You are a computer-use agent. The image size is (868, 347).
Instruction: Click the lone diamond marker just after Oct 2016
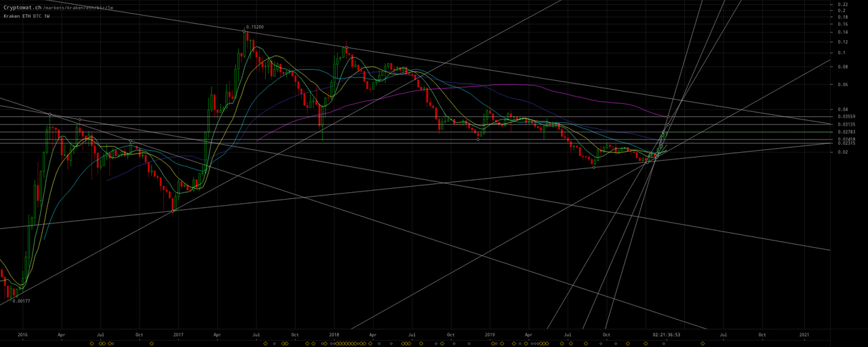(x=152, y=344)
